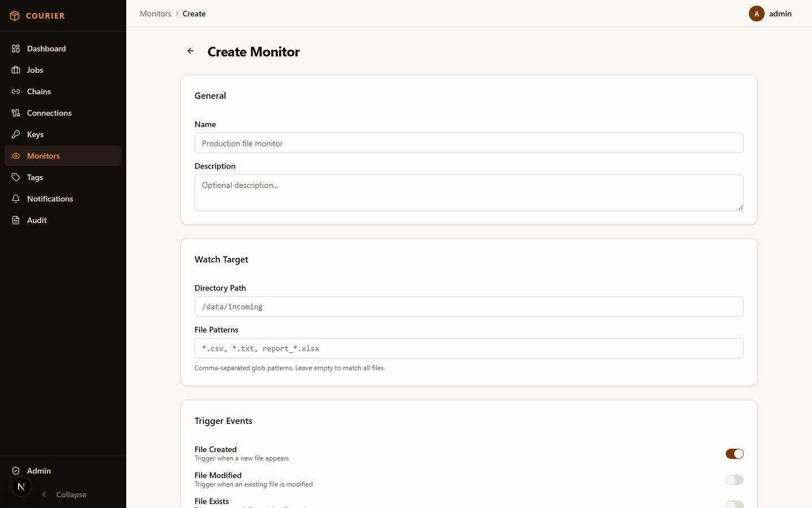Image resolution: width=812 pixels, height=508 pixels.
Task: Turn on the File Exists toggle
Action: tap(734, 505)
